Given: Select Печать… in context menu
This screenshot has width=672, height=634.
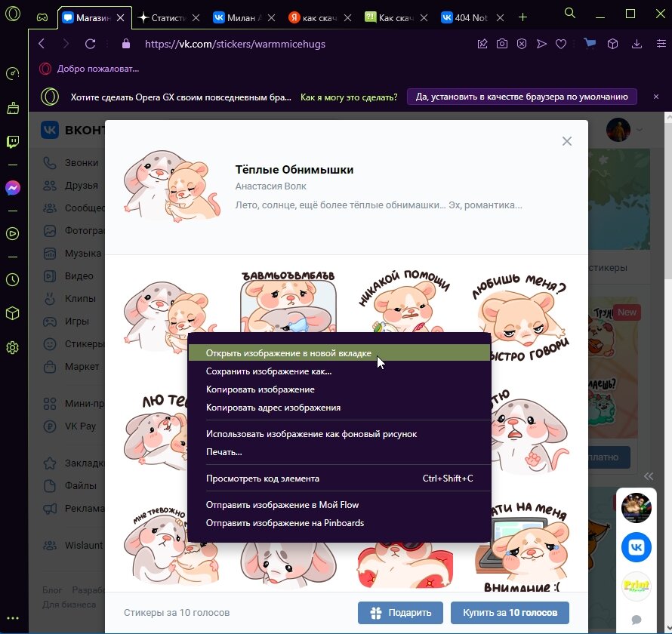Looking at the screenshot, I should coord(339,452).
